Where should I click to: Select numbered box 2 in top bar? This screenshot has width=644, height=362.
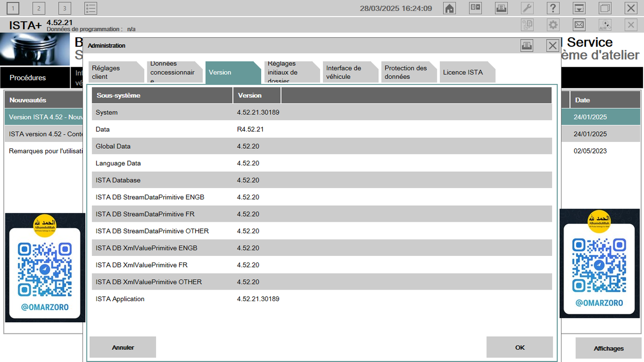[x=39, y=8]
